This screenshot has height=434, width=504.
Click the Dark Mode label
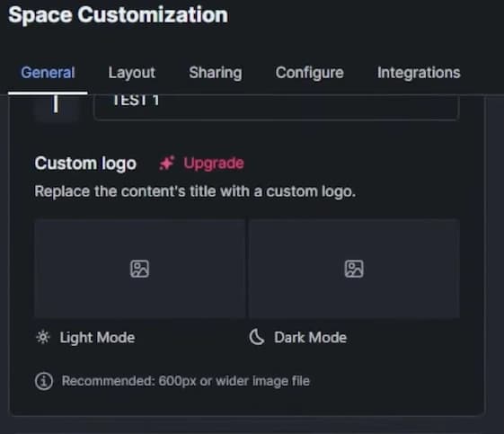pyautogui.click(x=310, y=338)
